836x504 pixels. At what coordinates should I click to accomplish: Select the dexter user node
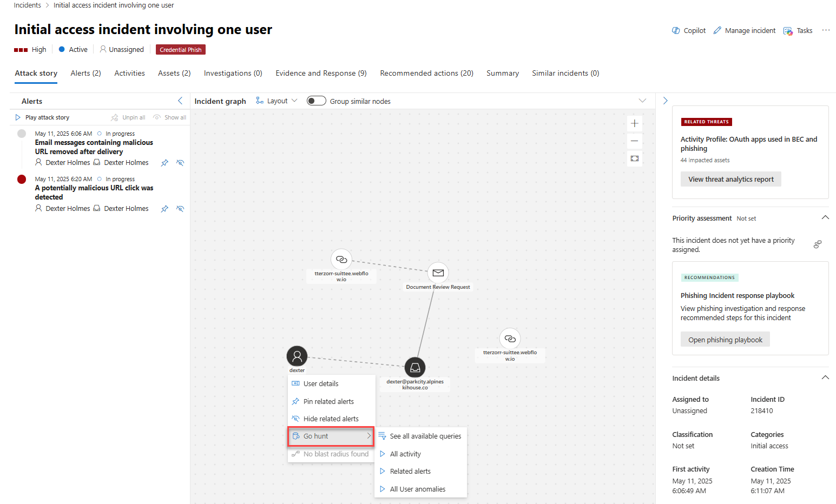[297, 356]
